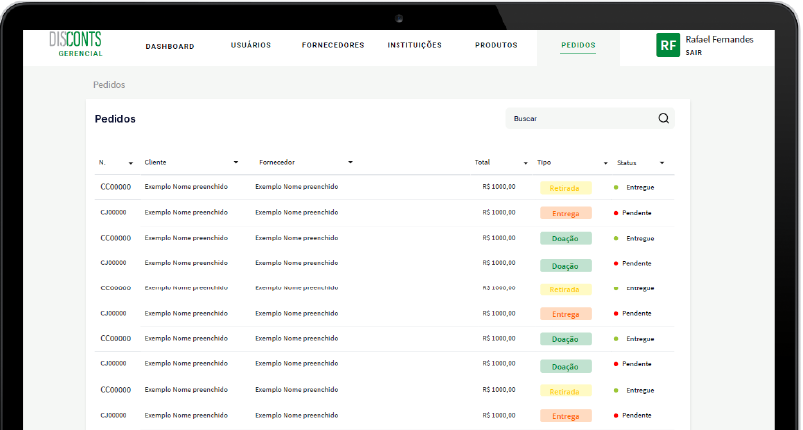Click the Sair logout link
Screen dimensions: 803x430
(x=694, y=52)
